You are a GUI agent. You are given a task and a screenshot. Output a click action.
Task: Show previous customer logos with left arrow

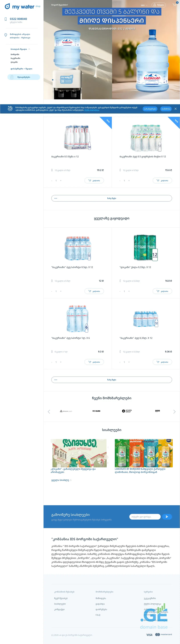point(49,411)
